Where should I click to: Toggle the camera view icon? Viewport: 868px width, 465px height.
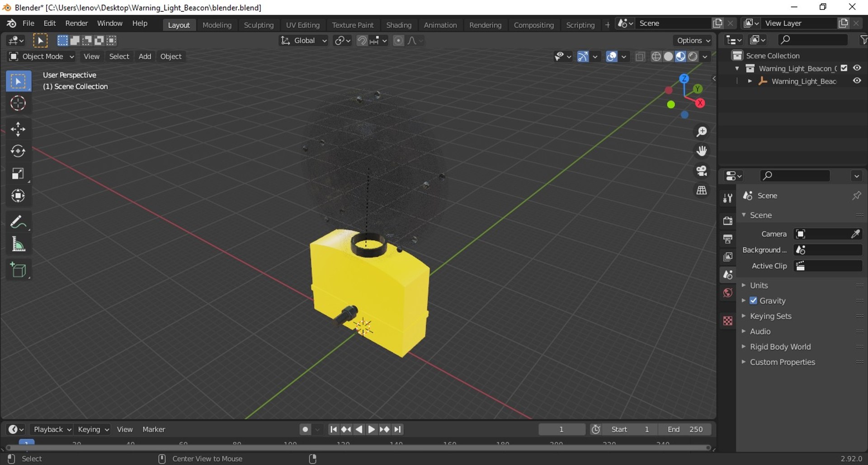coord(702,171)
